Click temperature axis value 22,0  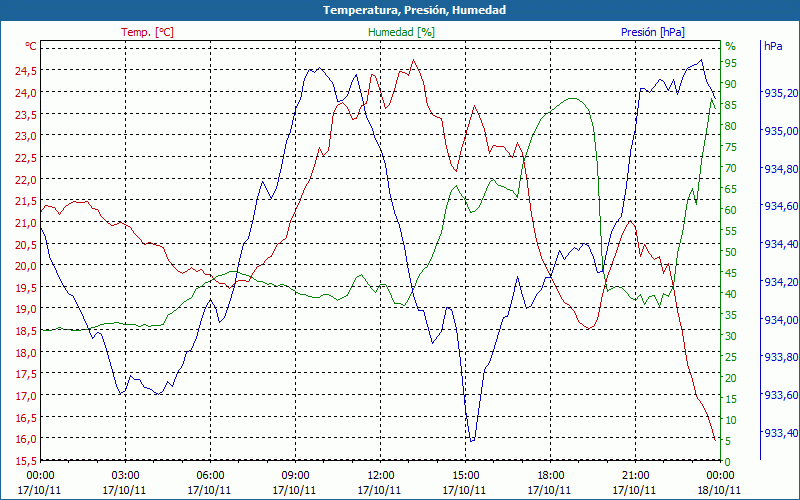[x=26, y=179]
